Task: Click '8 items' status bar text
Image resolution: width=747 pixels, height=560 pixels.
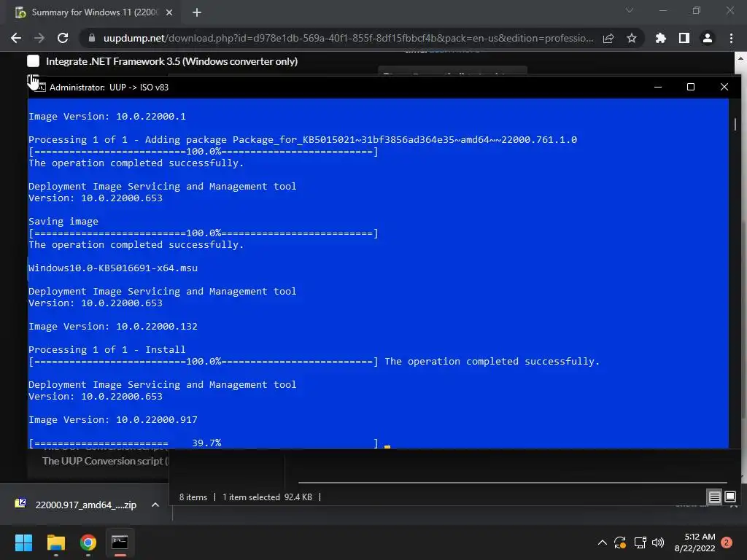Action: tap(193, 497)
